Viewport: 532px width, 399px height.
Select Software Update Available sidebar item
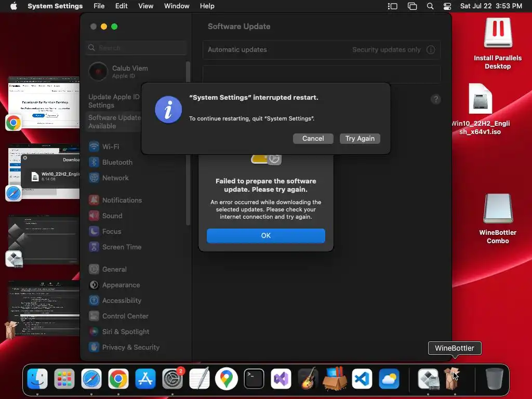click(114, 122)
